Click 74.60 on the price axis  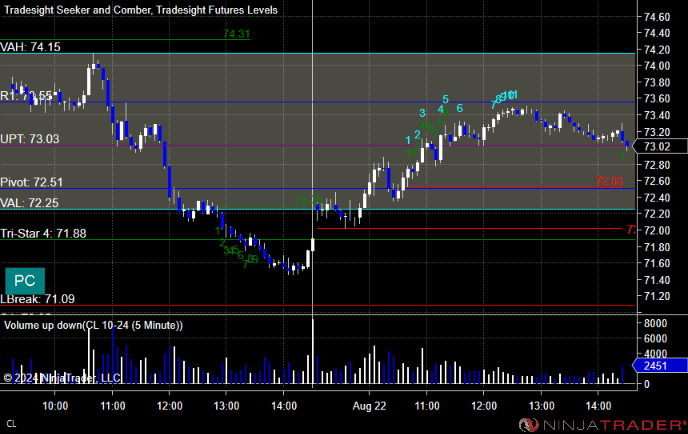[657, 17]
